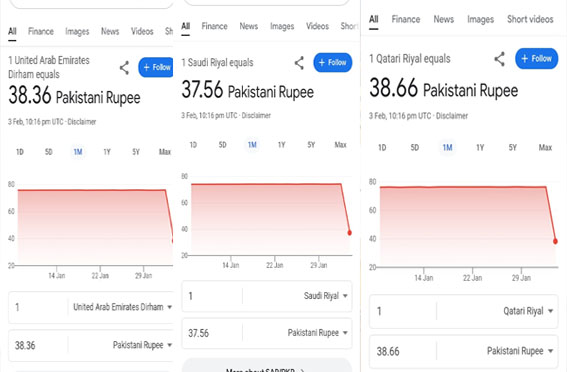The width and height of the screenshot is (567, 372).
Task: Open Images tab in the UAE Dirham panel
Action: (77, 31)
